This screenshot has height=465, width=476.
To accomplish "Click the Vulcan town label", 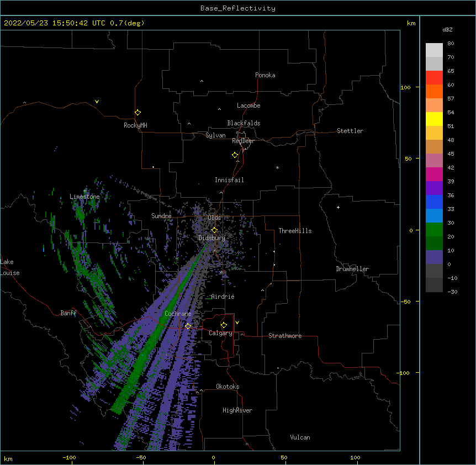I will point(300,437).
